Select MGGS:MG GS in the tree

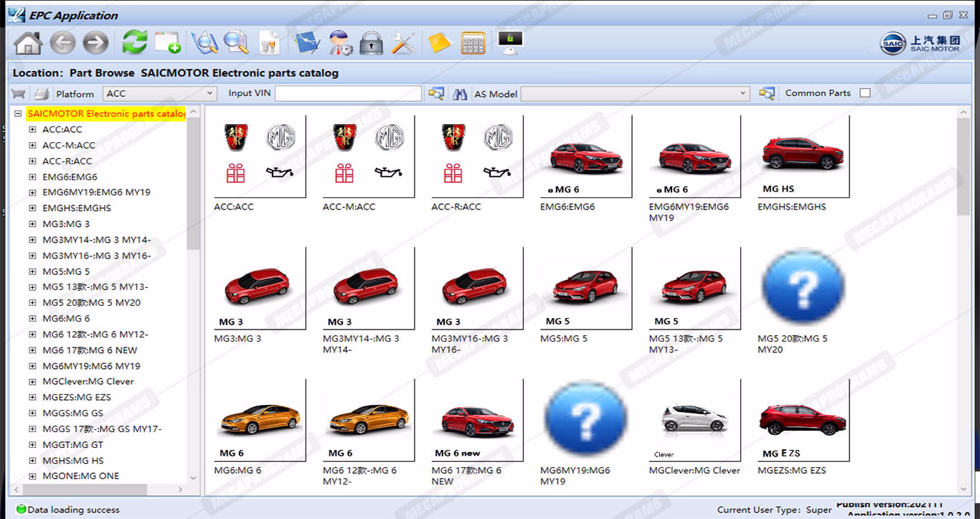pyautogui.click(x=72, y=413)
